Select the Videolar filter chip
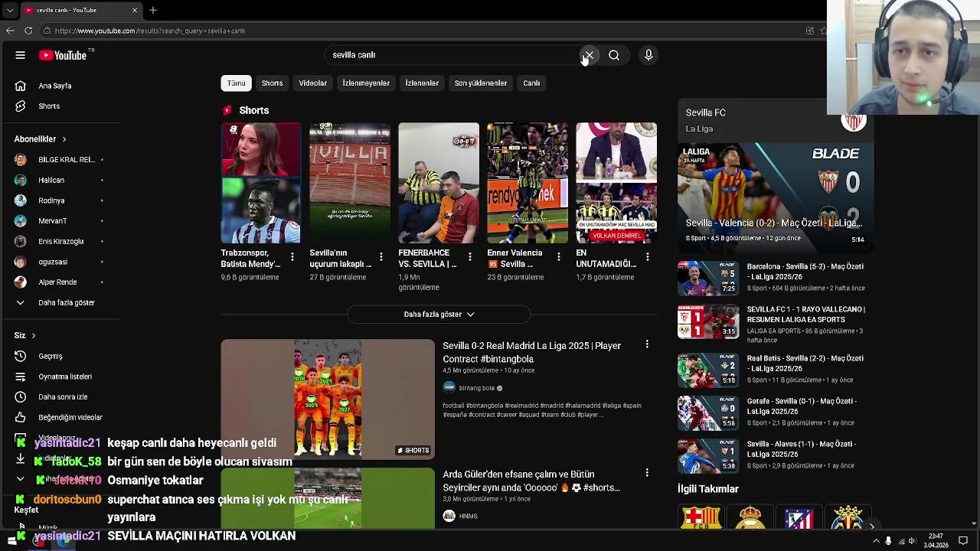The height and width of the screenshot is (551, 980). pos(312,83)
